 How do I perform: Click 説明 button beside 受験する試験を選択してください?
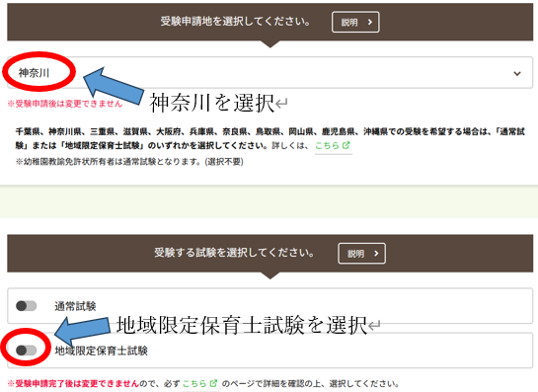coord(361,254)
